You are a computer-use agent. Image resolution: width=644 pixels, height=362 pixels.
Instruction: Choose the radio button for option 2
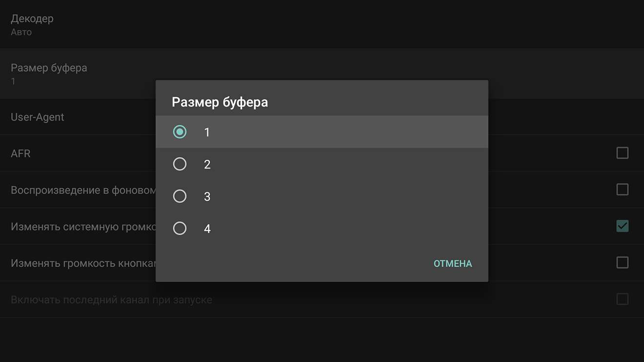pos(180,164)
